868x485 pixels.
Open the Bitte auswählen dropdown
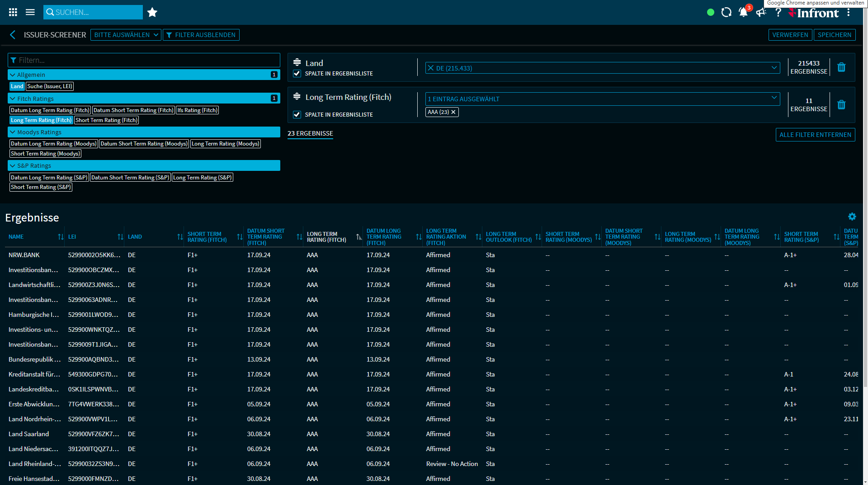click(x=125, y=34)
